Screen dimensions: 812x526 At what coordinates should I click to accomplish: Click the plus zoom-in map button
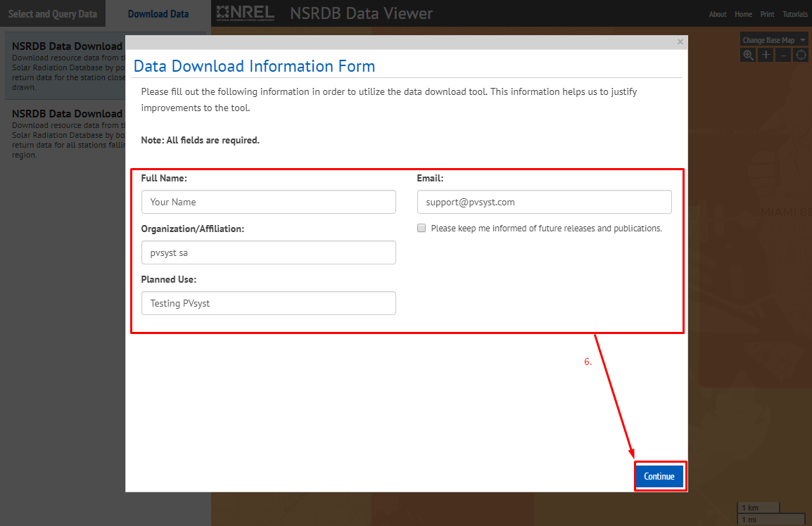(766, 55)
